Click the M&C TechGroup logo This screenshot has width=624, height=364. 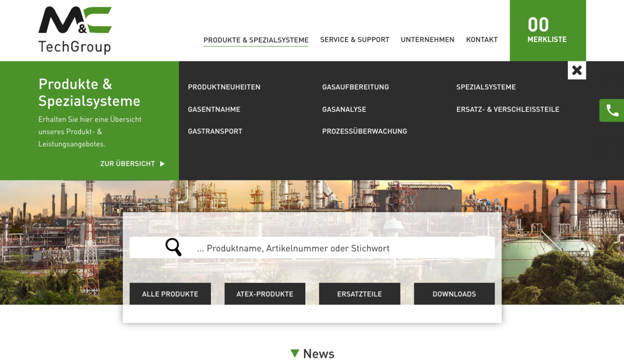pos(75,30)
